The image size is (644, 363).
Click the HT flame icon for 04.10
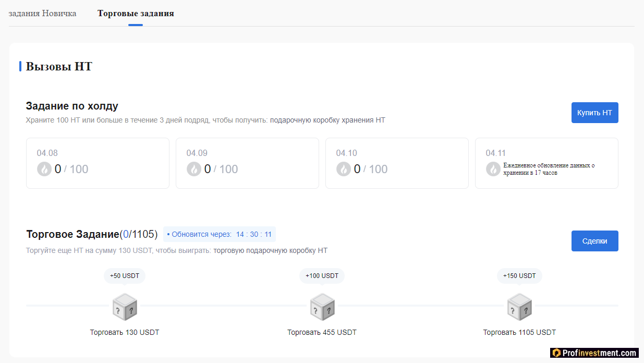pos(344,169)
